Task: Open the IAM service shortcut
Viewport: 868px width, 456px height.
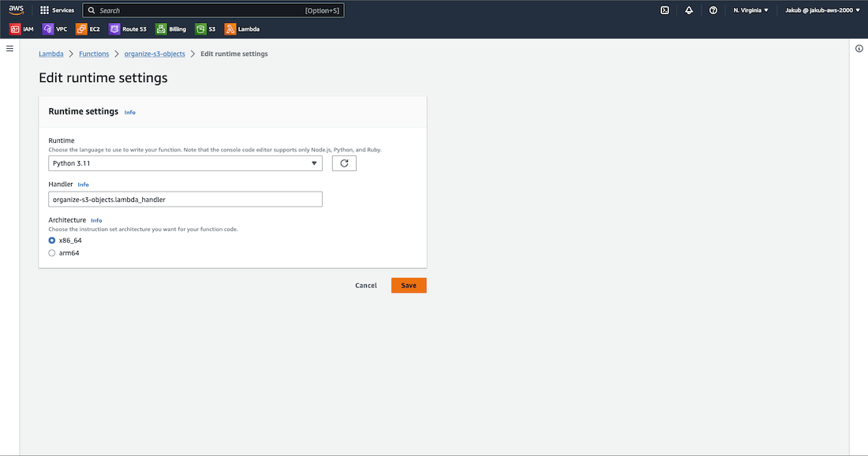Action: [x=21, y=29]
